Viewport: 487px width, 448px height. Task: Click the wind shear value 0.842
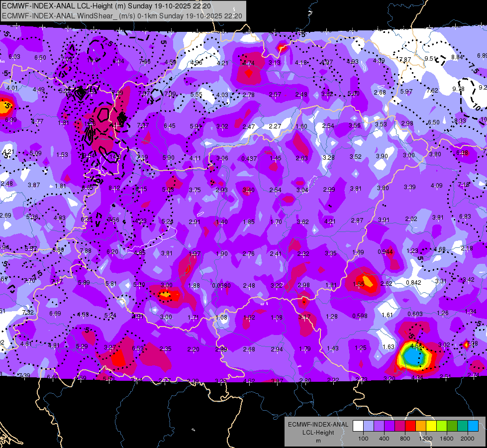pos(413,283)
